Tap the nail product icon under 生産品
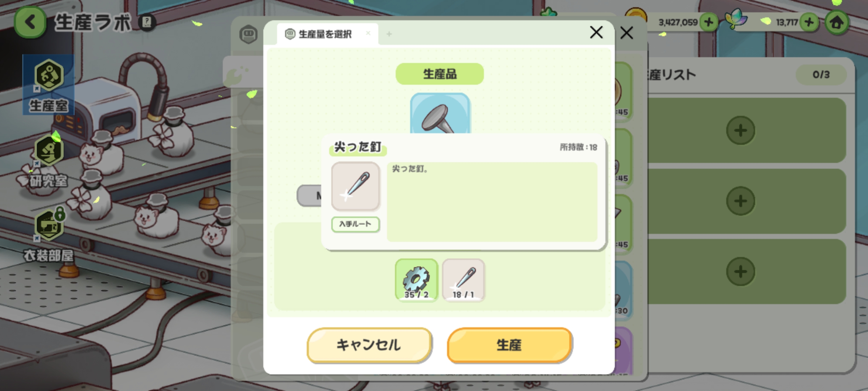The width and height of the screenshot is (868, 391). 440,113
